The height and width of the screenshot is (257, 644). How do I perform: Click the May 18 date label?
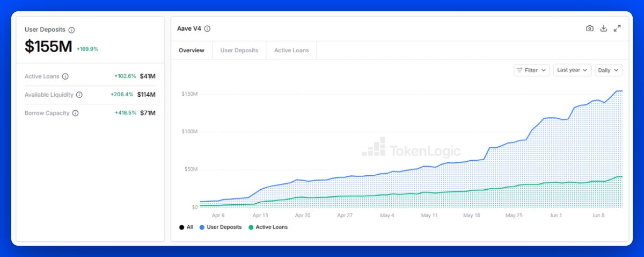pyautogui.click(x=471, y=215)
